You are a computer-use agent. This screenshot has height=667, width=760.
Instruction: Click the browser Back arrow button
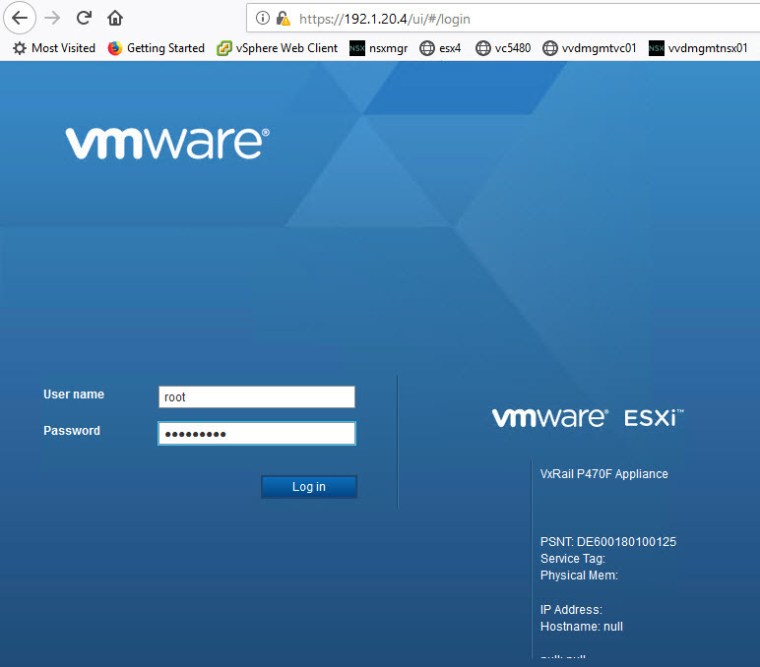pos(19,18)
